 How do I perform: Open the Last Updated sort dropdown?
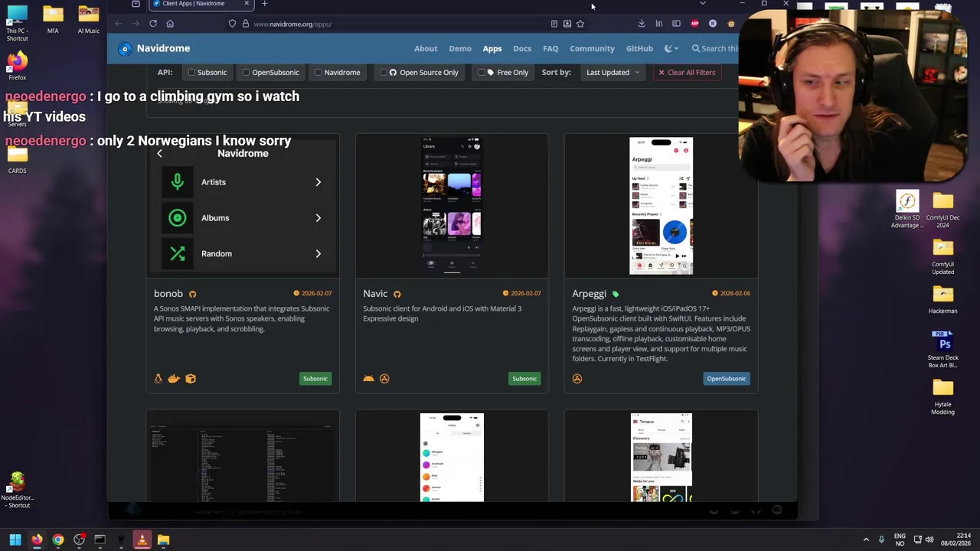point(612,73)
